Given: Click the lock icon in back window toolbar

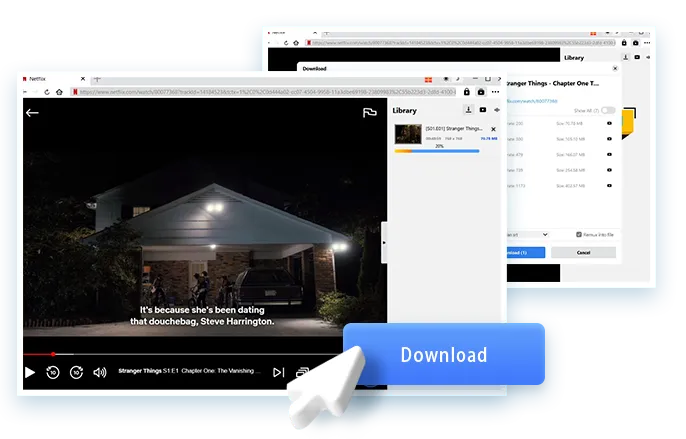Looking at the screenshot, I should pos(624,43).
